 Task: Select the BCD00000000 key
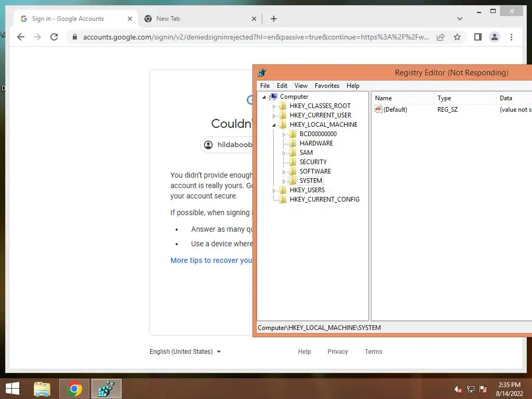click(318, 134)
